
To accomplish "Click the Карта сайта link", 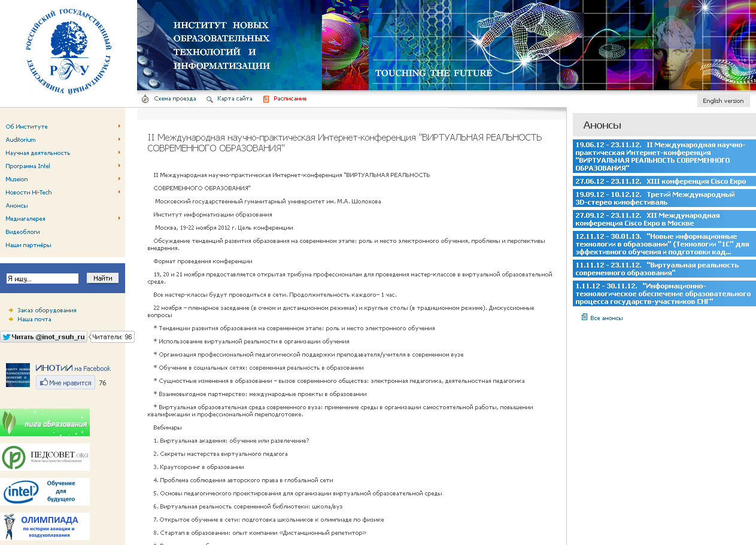I will [235, 99].
